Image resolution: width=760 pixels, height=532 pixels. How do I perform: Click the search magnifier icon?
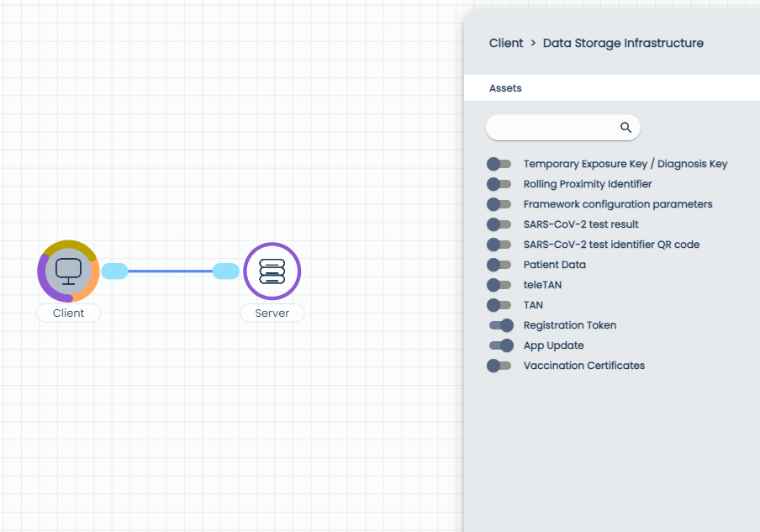click(625, 127)
